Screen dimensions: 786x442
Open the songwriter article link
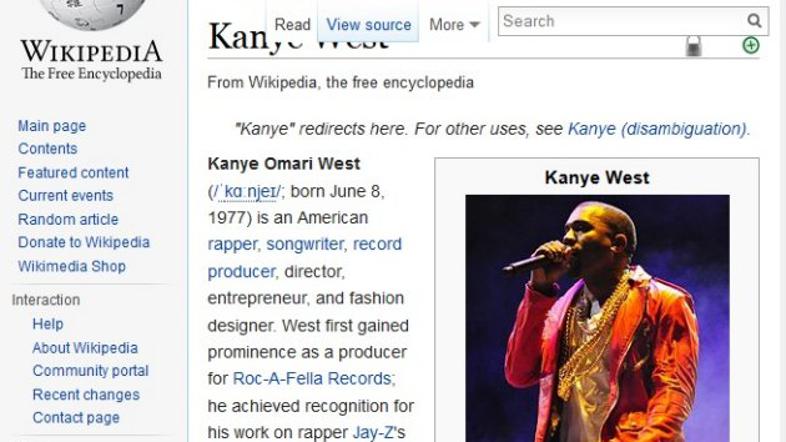click(x=305, y=244)
